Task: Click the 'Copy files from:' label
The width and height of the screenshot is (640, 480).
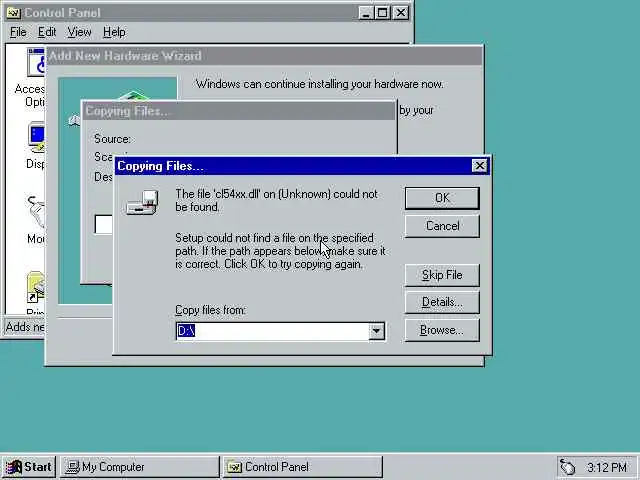Action: click(210, 310)
